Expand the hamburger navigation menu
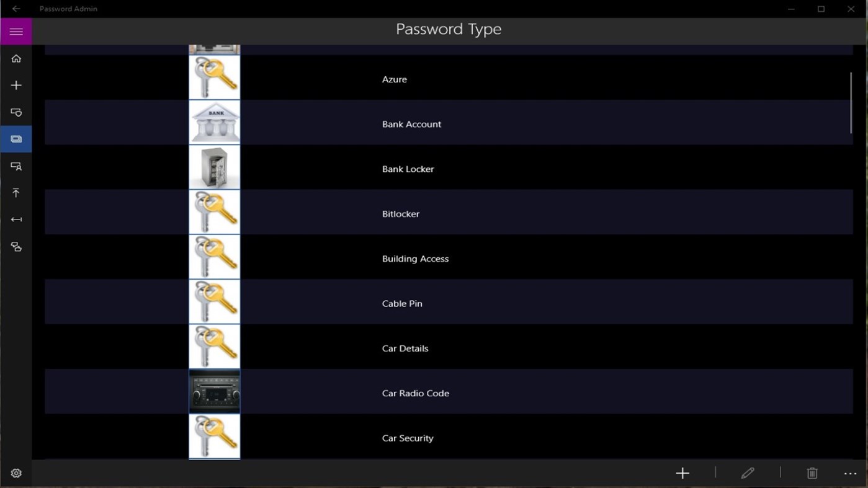The height and width of the screenshot is (488, 868). [16, 31]
